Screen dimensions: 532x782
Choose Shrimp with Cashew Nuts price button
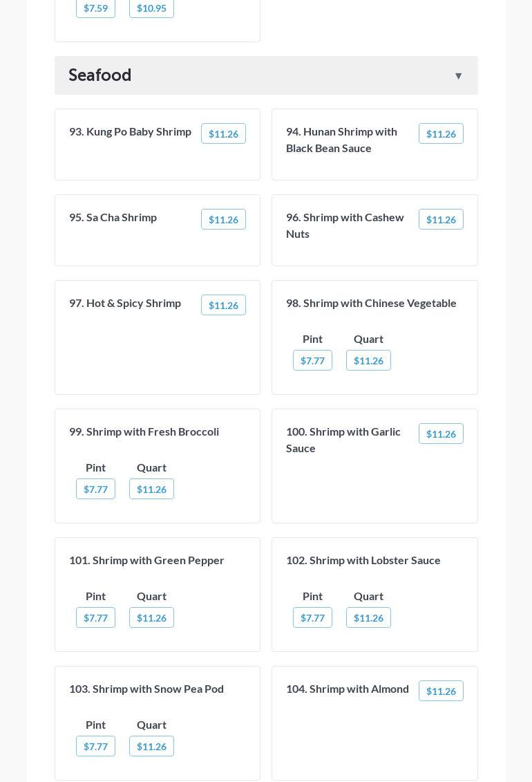coord(441,220)
